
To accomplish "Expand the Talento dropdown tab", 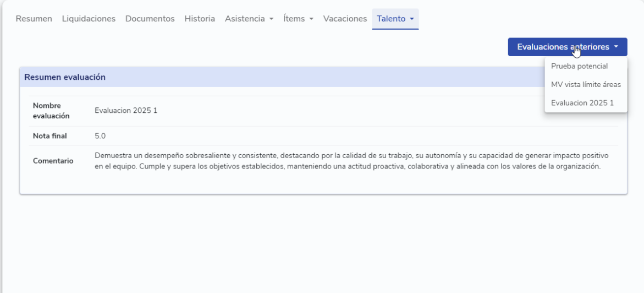I will [x=395, y=19].
